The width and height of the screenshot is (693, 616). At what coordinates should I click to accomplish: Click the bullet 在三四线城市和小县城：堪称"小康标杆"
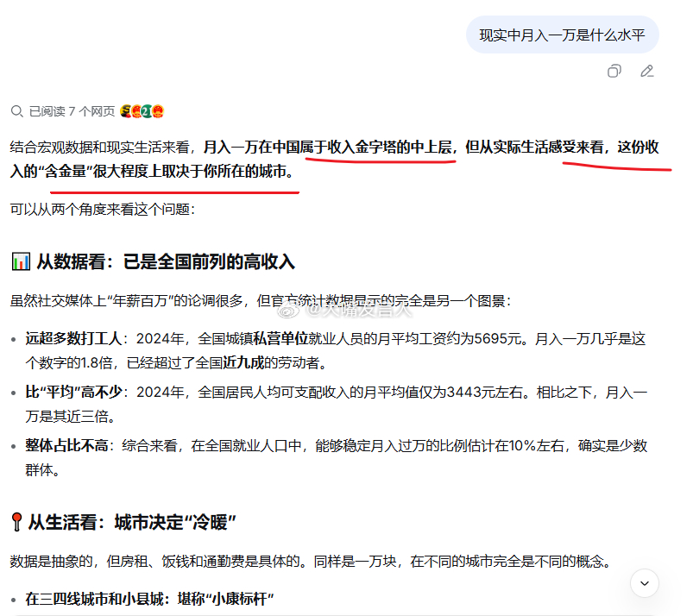149,600
